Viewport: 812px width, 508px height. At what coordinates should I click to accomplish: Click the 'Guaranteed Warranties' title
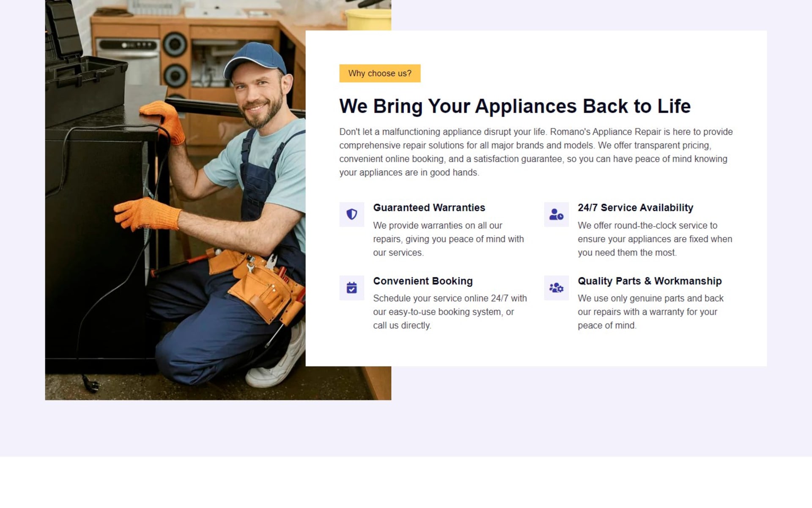coord(429,208)
